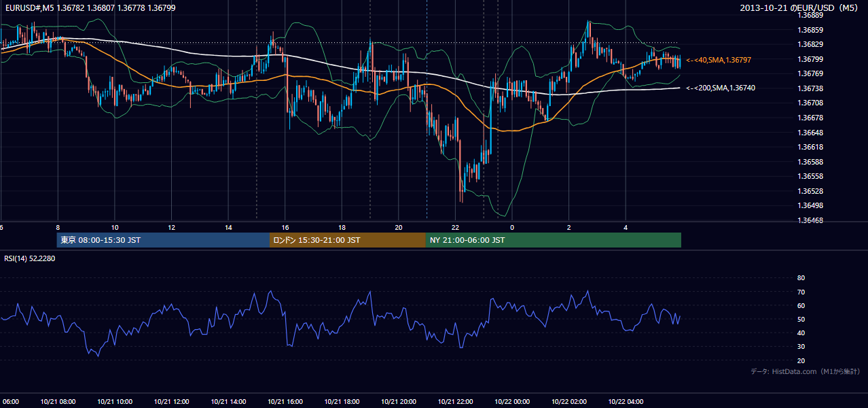
Task: Click the 1.36648 price axis label
Action: pyautogui.click(x=811, y=133)
